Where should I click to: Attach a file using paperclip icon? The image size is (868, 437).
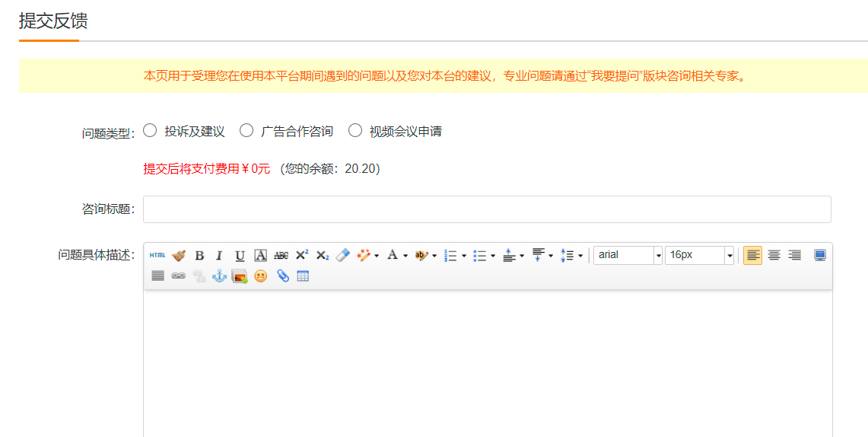(x=282, y=276)
